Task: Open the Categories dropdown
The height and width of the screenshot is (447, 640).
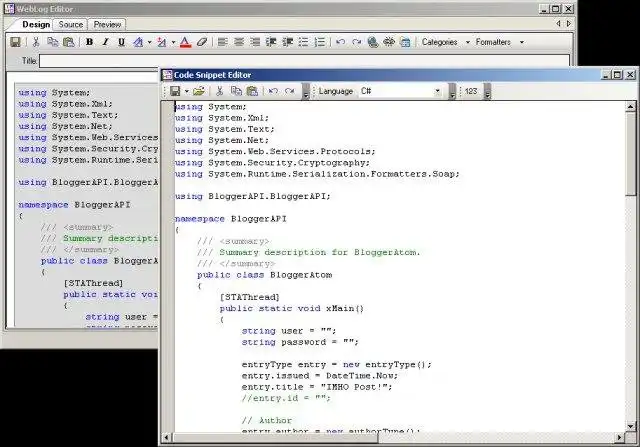Action: click(x=446, y=42)
